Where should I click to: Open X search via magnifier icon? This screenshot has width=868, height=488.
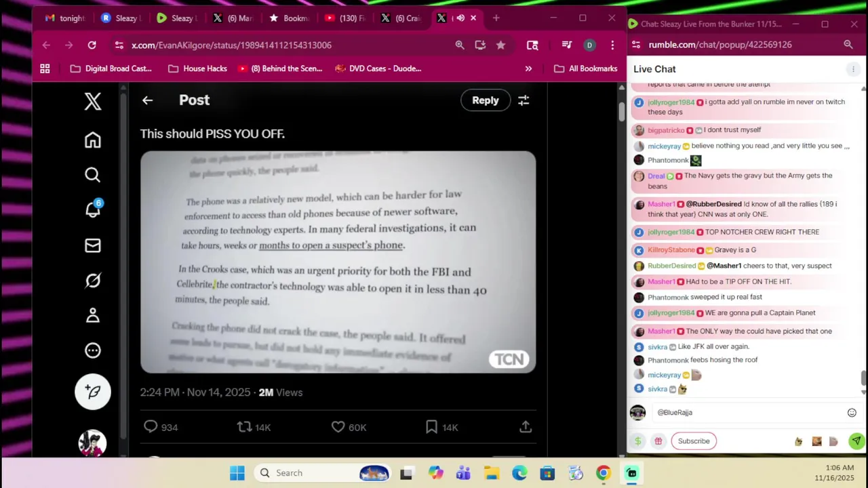[93, 175]
